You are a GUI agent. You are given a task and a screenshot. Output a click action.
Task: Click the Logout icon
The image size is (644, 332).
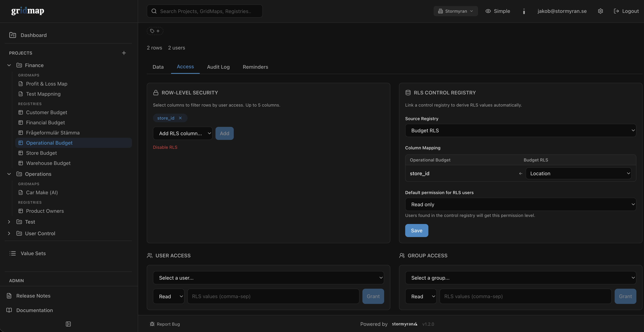point(616,11)
